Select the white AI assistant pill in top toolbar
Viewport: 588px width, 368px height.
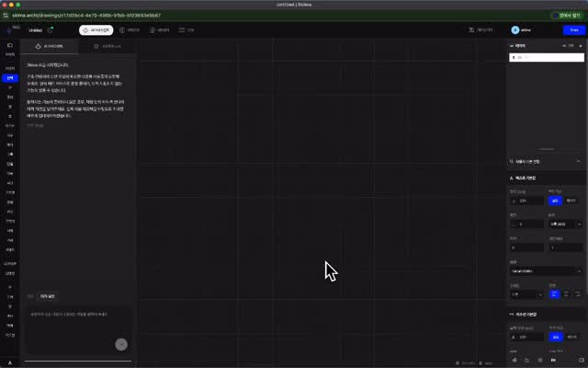[x=96, y=30]
